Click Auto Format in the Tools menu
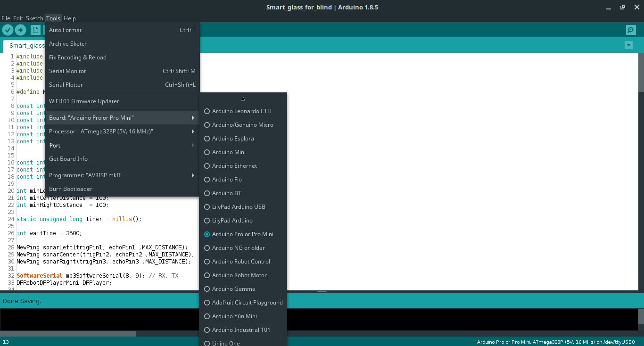644x346 pixels. click(x=66, y=30)
